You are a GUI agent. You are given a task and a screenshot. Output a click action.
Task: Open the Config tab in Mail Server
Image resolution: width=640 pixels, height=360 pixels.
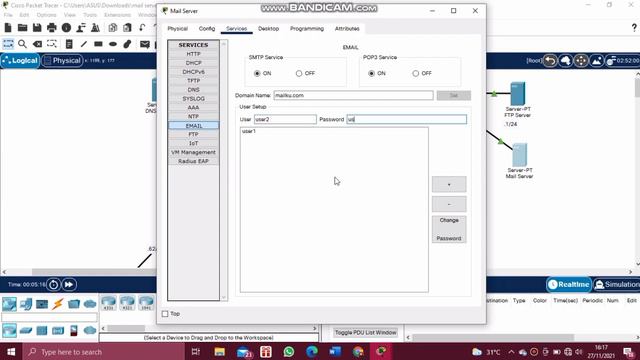click(207, 29)
